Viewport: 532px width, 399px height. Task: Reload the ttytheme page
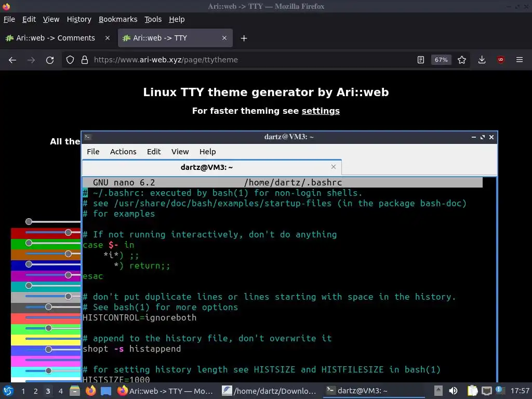pos(50,60)
